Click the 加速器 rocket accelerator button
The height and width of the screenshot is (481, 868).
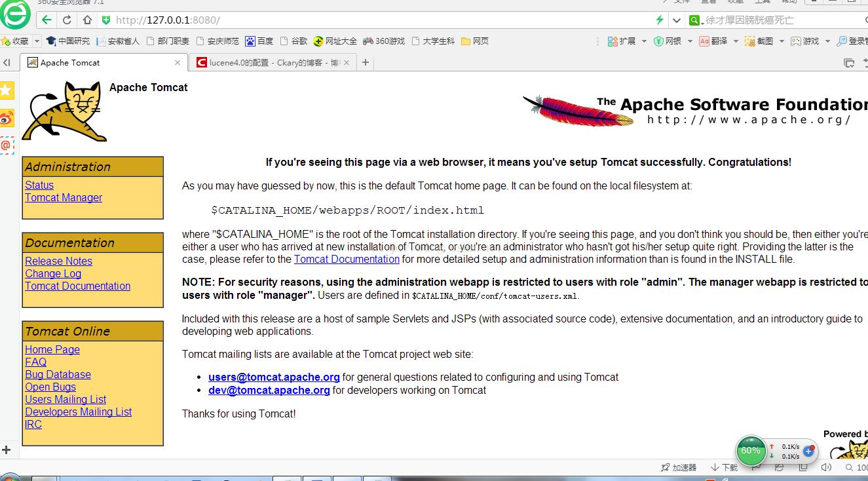click(679, 467)
